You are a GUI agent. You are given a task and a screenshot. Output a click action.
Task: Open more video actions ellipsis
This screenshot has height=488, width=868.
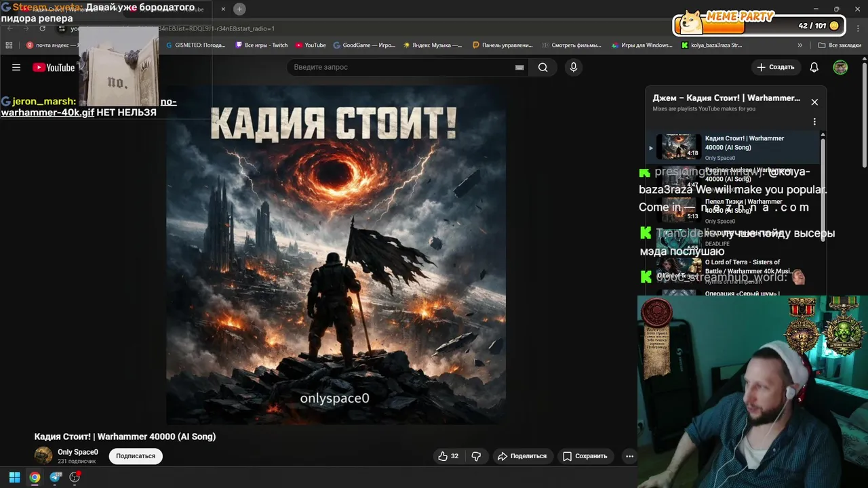pyautogui.click(x=629, y=456)
